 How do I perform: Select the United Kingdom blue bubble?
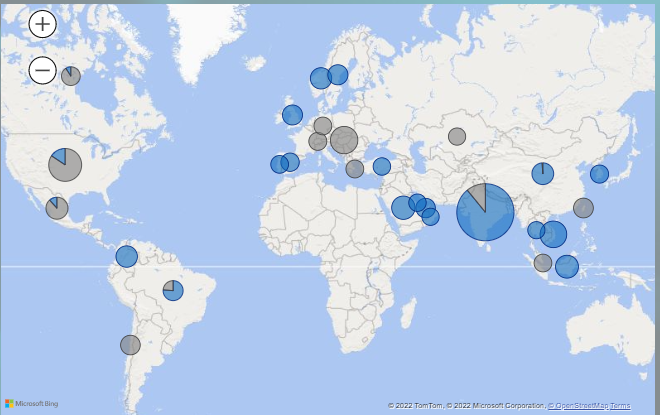click(293, 115)
